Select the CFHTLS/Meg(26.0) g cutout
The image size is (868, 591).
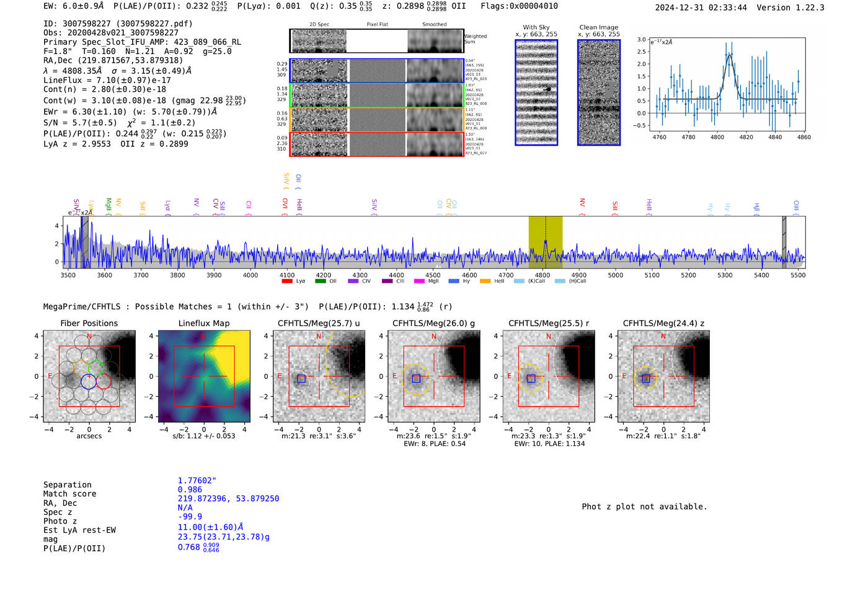click(x=434, y=376)
